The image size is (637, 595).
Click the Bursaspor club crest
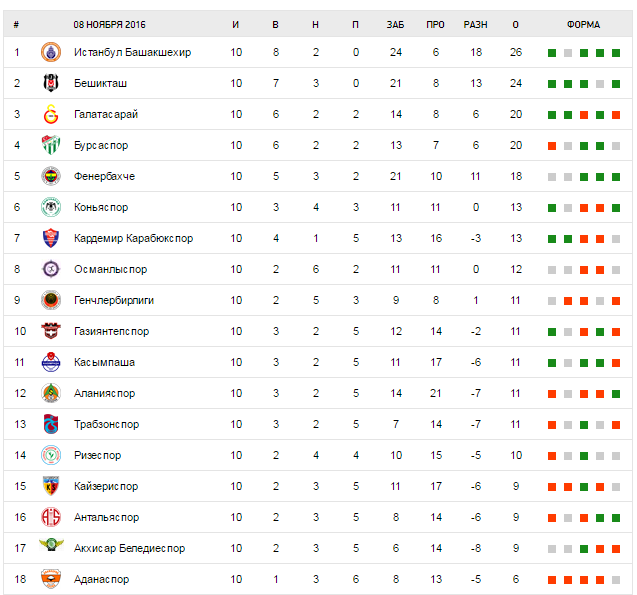[50, 145]
